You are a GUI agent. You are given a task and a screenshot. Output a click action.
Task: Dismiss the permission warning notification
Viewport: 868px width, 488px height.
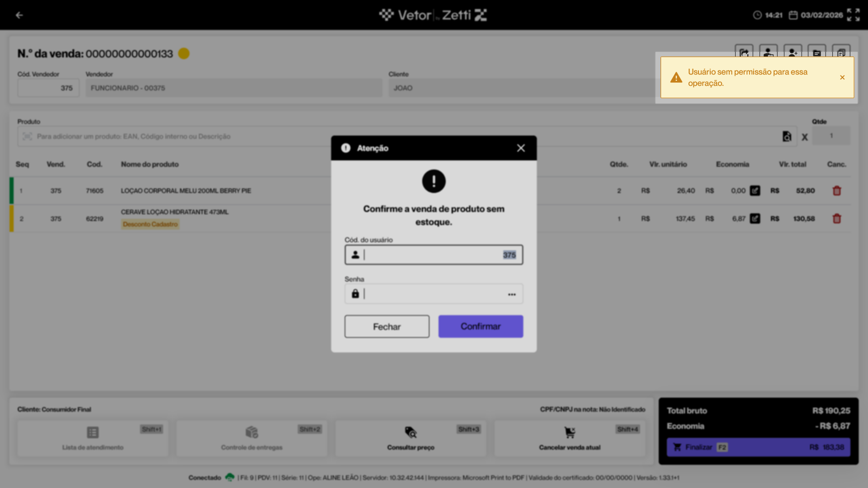coord(842,77)
